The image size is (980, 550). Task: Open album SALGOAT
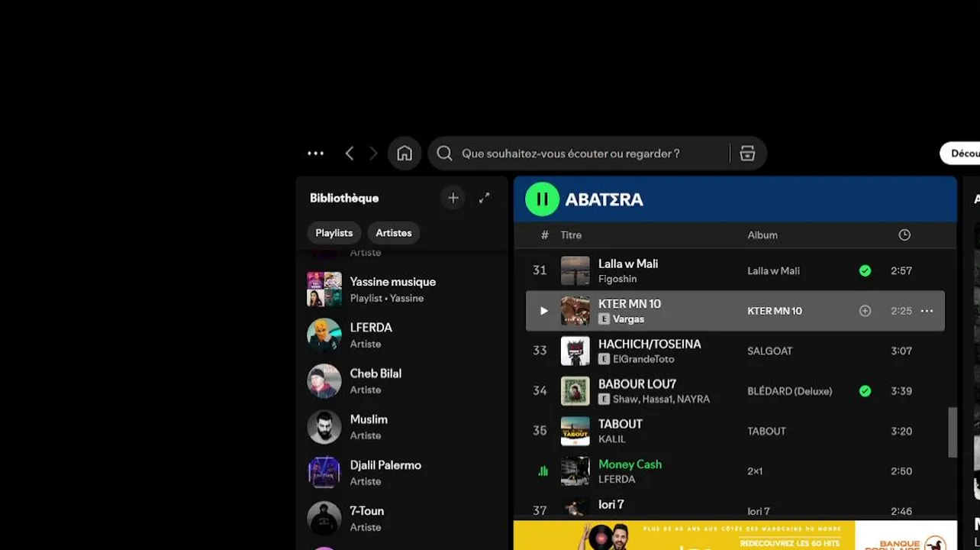(770, 351)
